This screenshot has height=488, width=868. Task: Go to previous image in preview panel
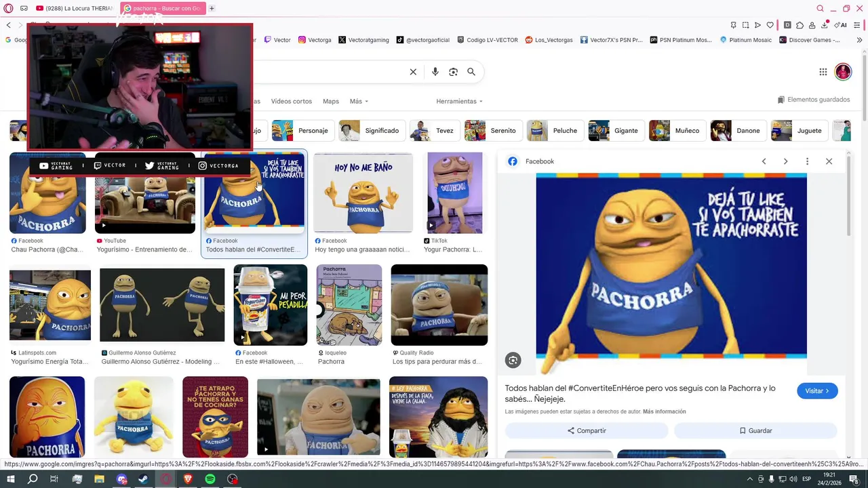764,161
